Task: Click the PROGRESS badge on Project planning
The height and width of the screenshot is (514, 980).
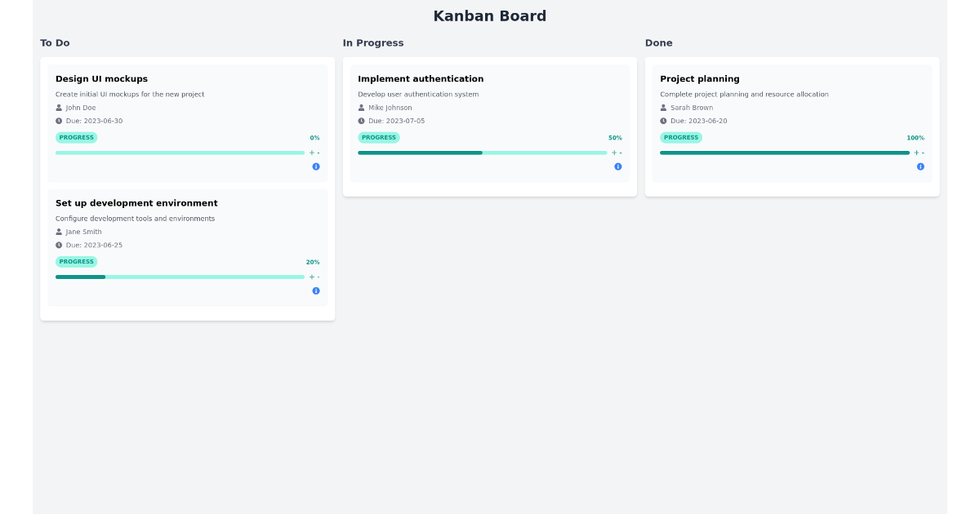Action: click(x=681, y=137)
